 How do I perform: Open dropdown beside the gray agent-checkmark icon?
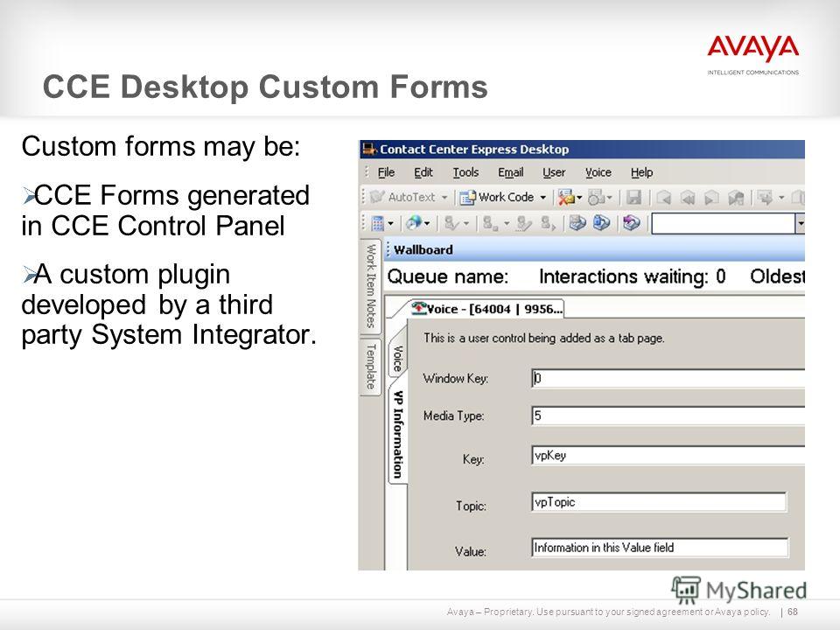pyautogui.click(x=466, y=223)
